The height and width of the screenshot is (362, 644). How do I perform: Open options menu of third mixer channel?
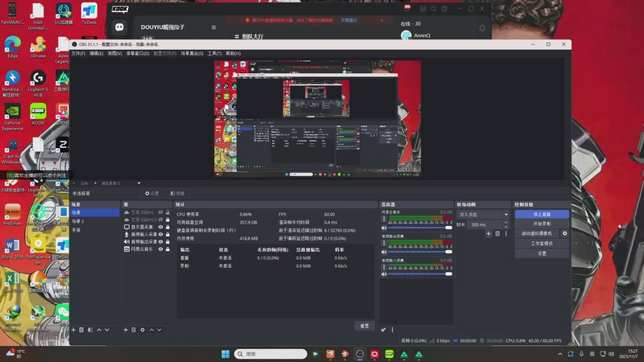click(384, 267)
